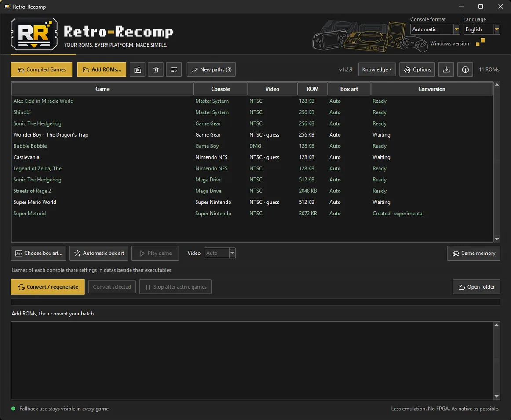Click the Play game button

pos(155,253)
